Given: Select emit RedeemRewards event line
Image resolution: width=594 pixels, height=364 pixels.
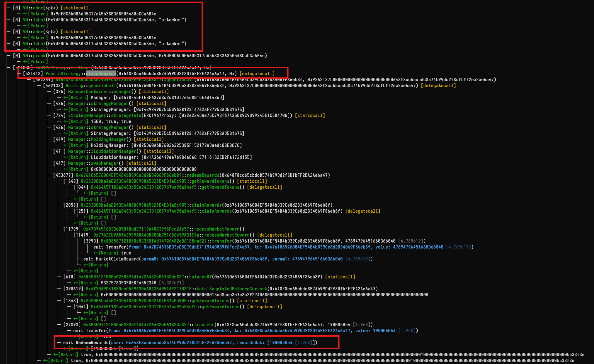Looking at the screenshot, I should (190, 343).
